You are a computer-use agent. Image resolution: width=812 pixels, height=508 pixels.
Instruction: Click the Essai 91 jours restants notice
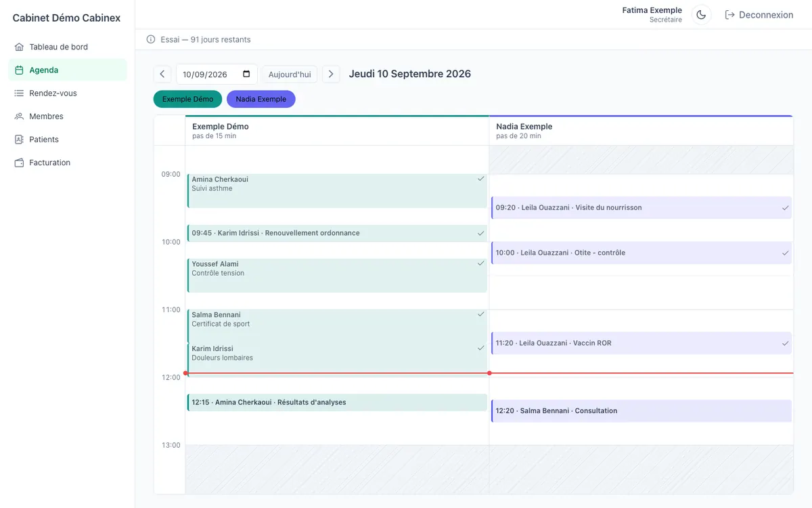pos(206,39)
